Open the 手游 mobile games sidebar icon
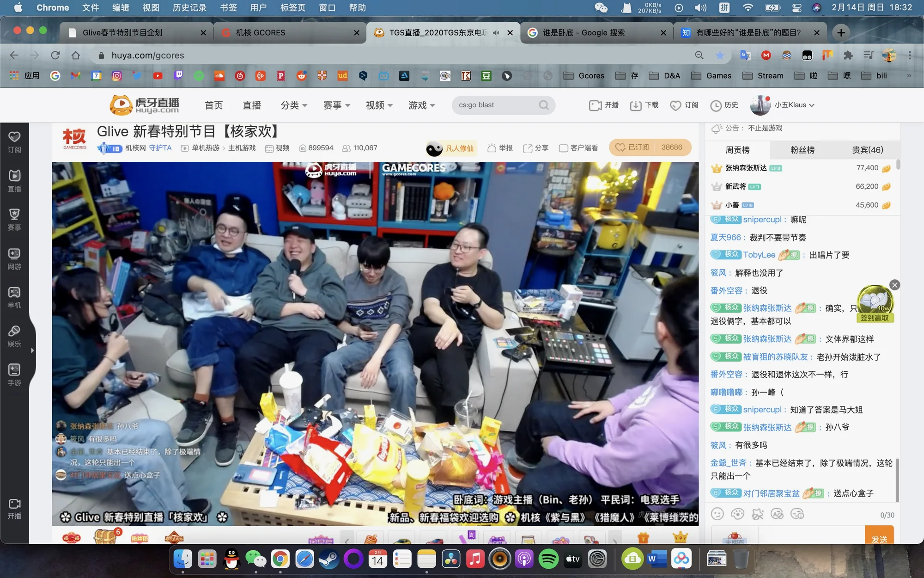The image size is (924, 578). click(14, 375)
